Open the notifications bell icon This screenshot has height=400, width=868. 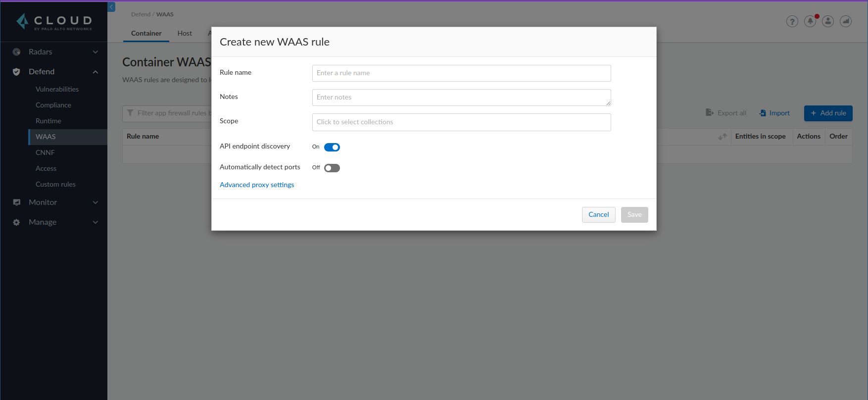(810, 21)
